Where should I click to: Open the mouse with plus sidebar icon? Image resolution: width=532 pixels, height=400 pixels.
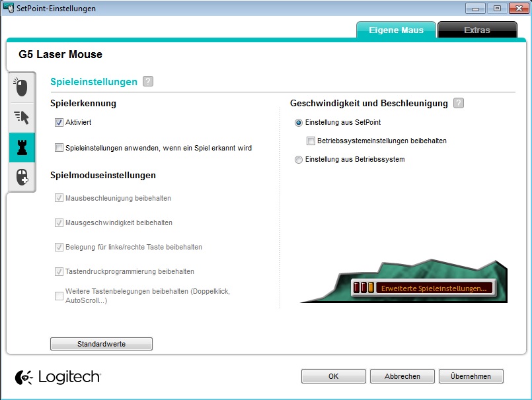[x=22, y=177]
